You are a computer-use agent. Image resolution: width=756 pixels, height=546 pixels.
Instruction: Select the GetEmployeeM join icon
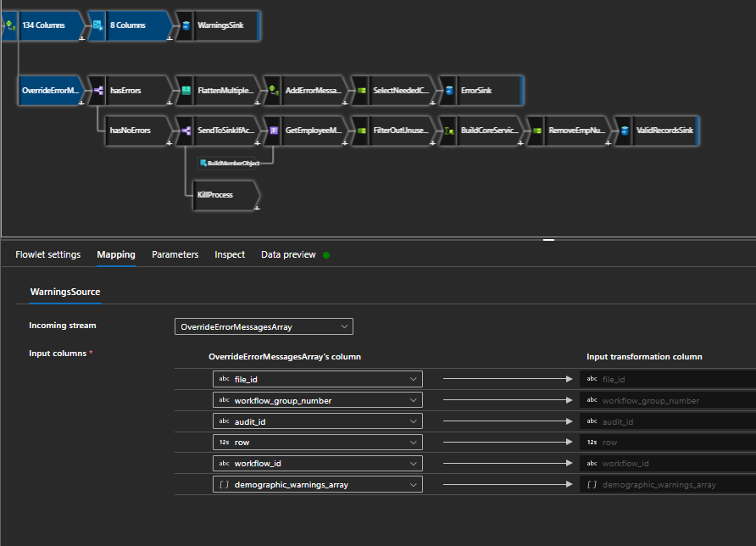pos(274,131)
